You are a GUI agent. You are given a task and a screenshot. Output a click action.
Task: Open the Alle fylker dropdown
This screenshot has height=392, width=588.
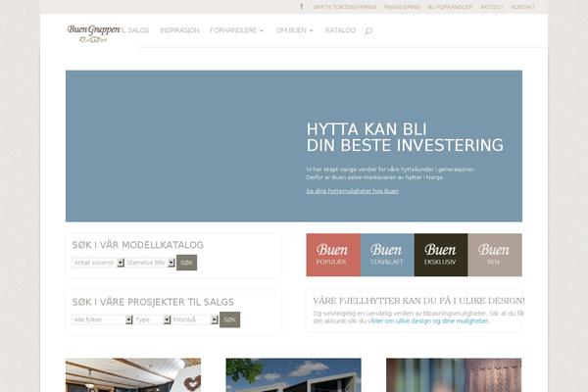tap(102, 319)
